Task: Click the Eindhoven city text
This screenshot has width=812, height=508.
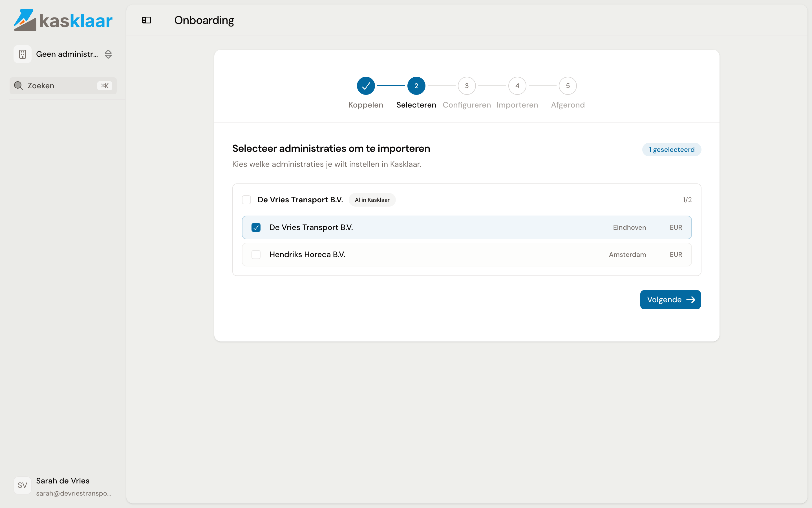Action: click(x=630, y=227)
